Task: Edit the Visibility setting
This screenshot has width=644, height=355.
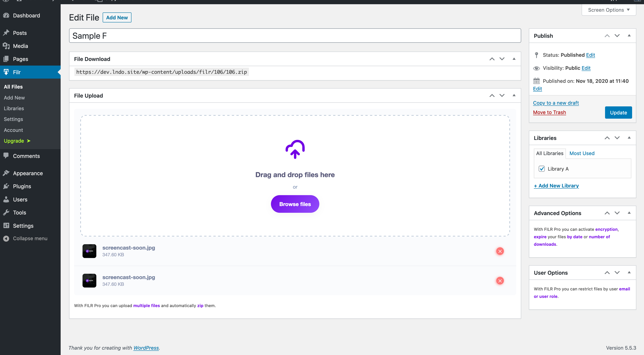Action: (x=586, y=68)
